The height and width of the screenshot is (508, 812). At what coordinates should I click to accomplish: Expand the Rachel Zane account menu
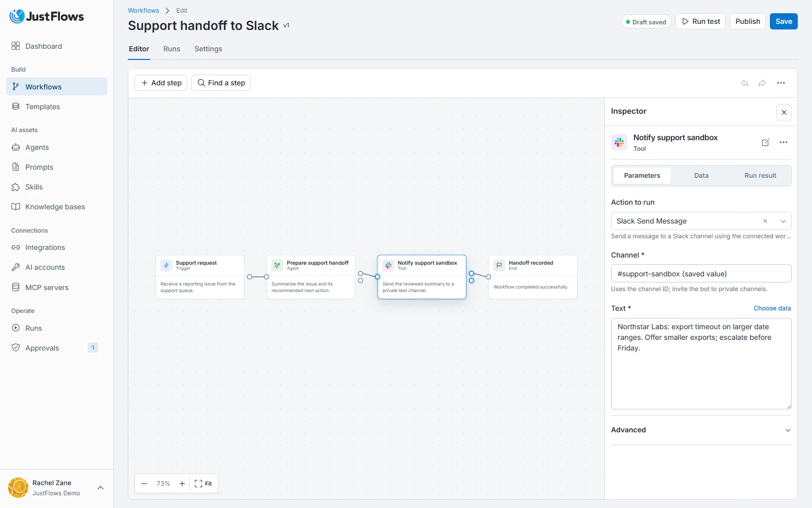[x=56, y=488]
